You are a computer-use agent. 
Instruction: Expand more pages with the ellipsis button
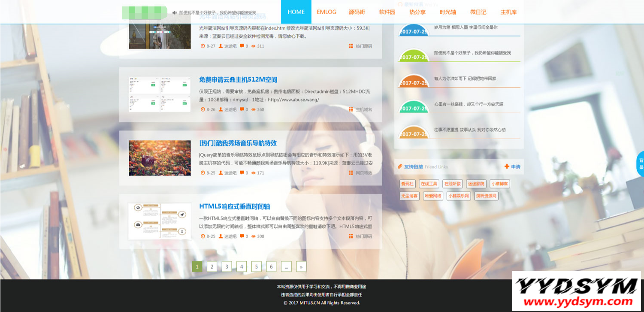286,267
